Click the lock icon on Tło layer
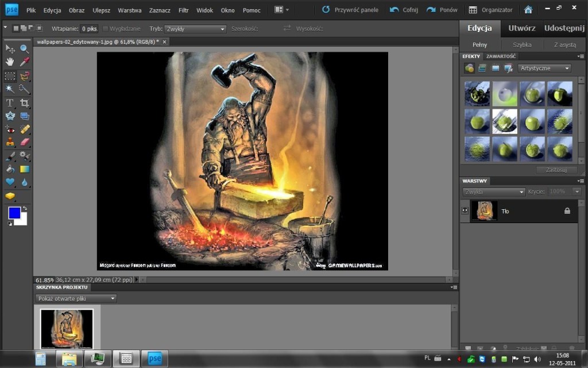 point(567,211)
